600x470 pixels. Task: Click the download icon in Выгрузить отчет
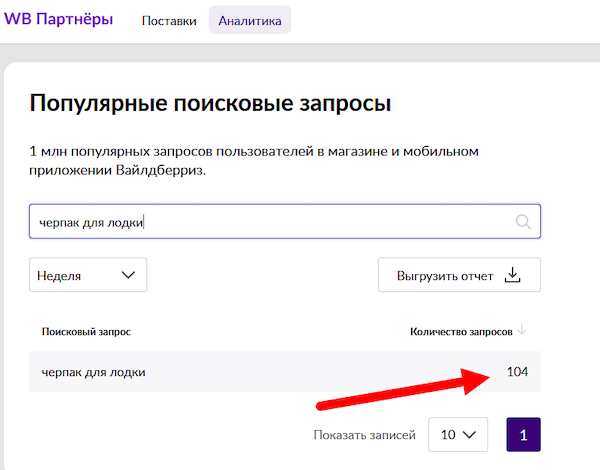(x=513, y=275)
